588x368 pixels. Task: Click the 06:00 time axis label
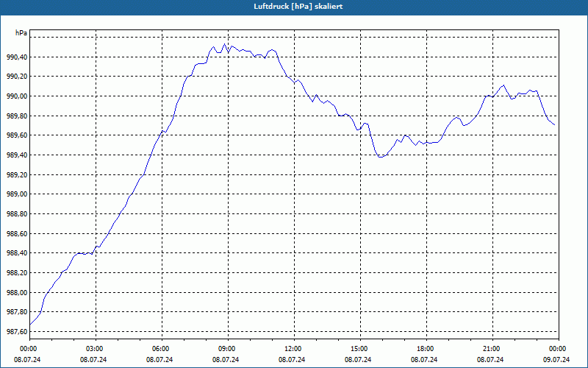(162, 349)
